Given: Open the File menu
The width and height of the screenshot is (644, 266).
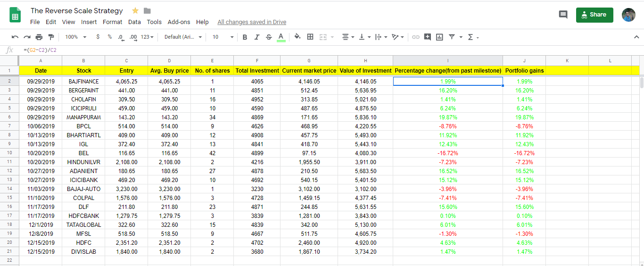Looking at the screenshot, I should pos(35,22).
